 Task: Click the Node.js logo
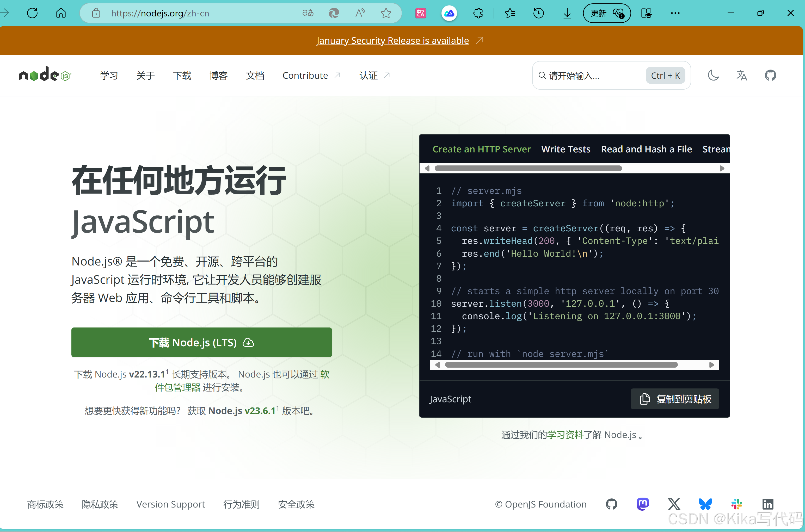(45, 74)
